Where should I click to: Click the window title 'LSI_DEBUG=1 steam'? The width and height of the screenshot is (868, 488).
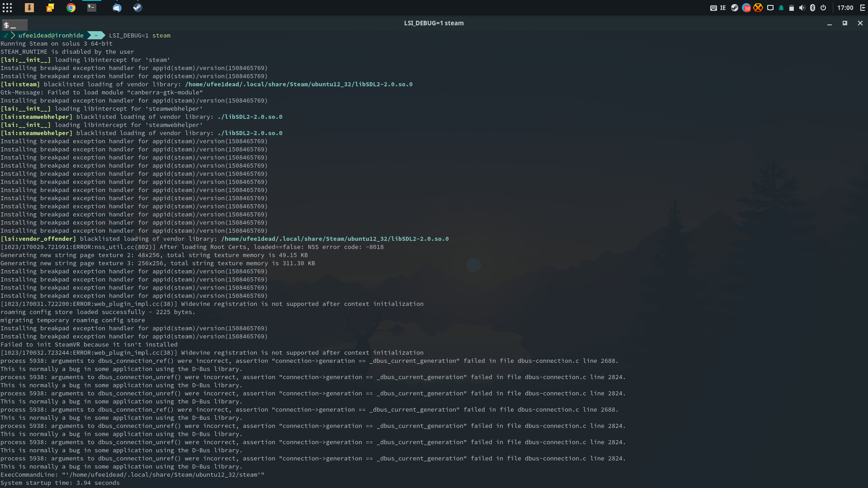[x=434, y=23]
